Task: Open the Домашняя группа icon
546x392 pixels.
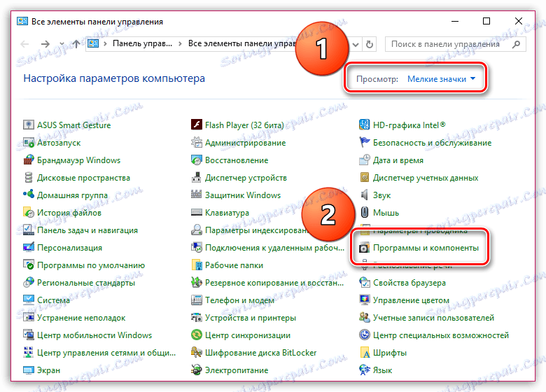Action: tap(29, 195)
